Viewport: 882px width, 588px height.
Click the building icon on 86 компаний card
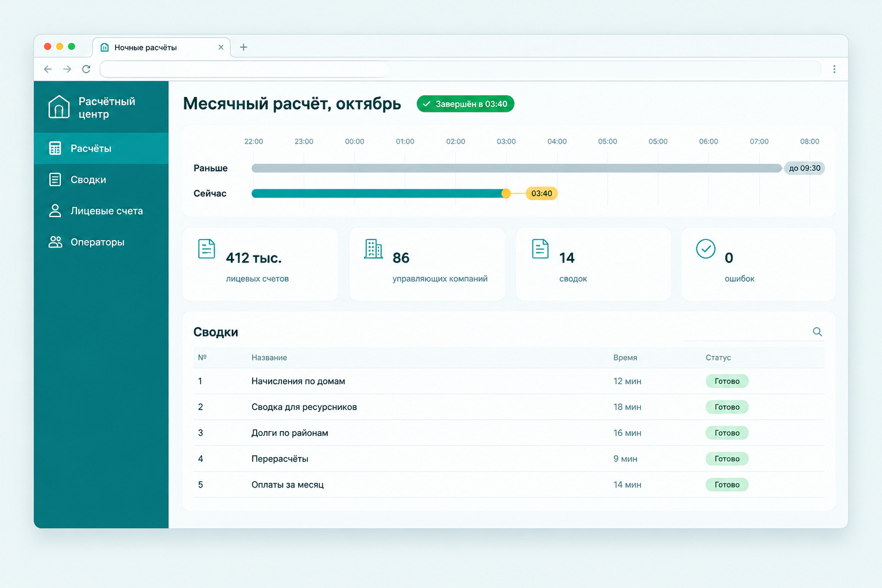coord(373,249)
